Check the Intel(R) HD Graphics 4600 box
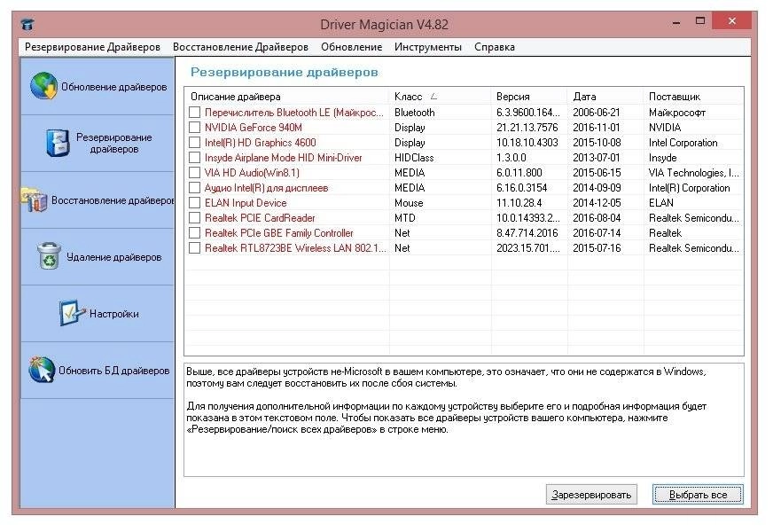The width and height of the screenshot is (773, 532). pyautogui.click(x=195, y=143)
